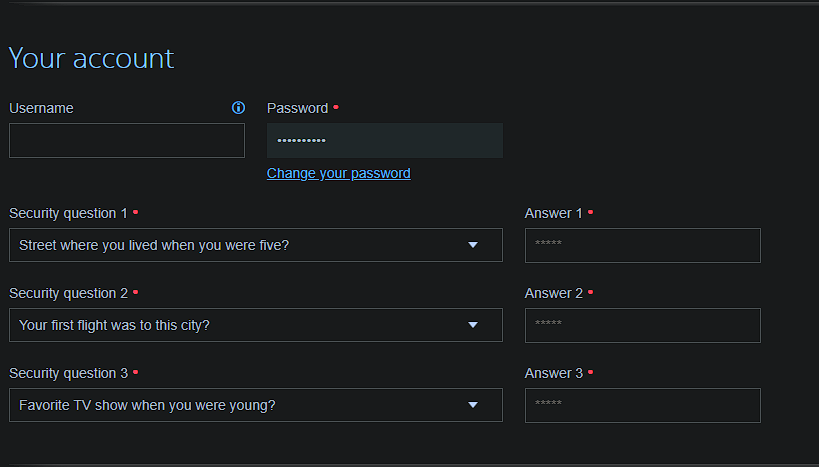Click the 'Security question 2' label
819x467 pixels.
[x=68, y=293]
